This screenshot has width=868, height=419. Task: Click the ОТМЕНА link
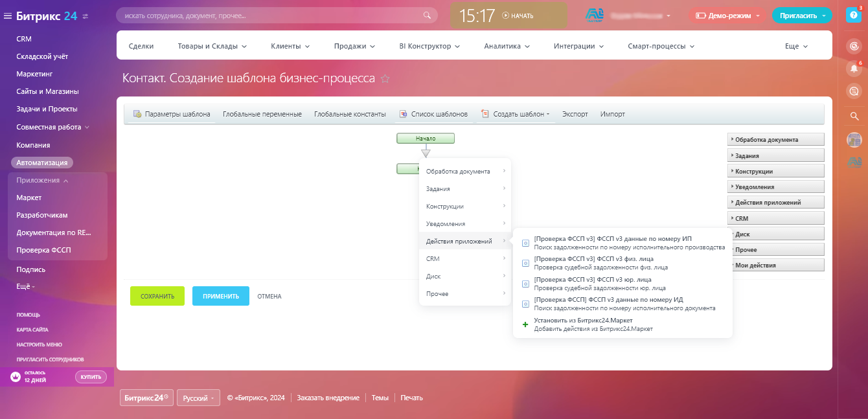[x=269, y=296]
